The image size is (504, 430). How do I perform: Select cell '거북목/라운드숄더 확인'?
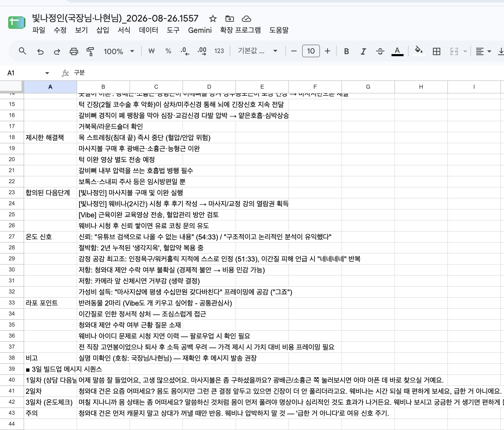[x=103, y=126]
